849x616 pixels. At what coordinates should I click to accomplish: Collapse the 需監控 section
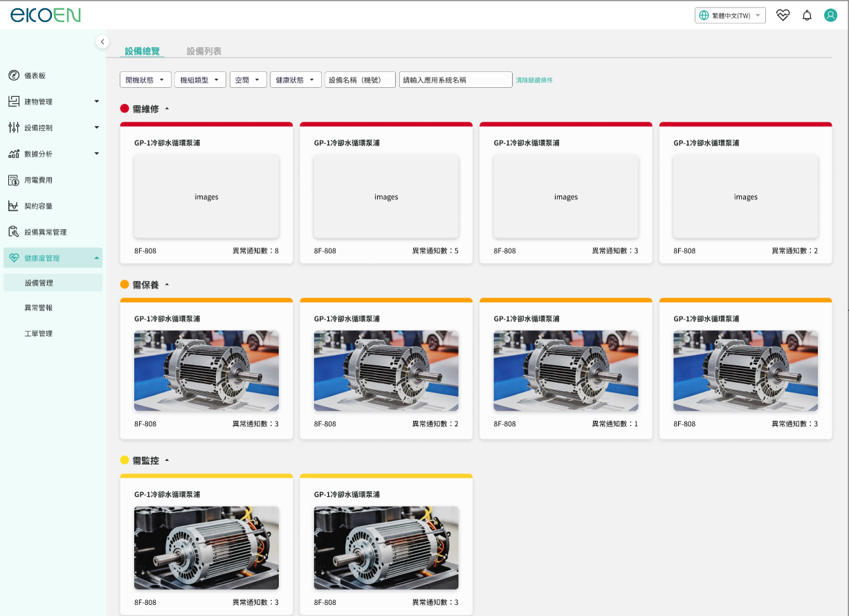point(167,460)
